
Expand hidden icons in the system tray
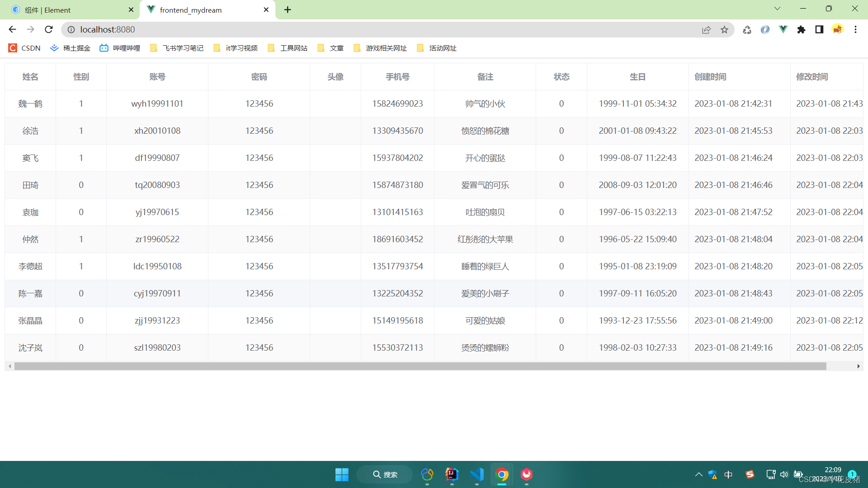(x=698, y=474)
